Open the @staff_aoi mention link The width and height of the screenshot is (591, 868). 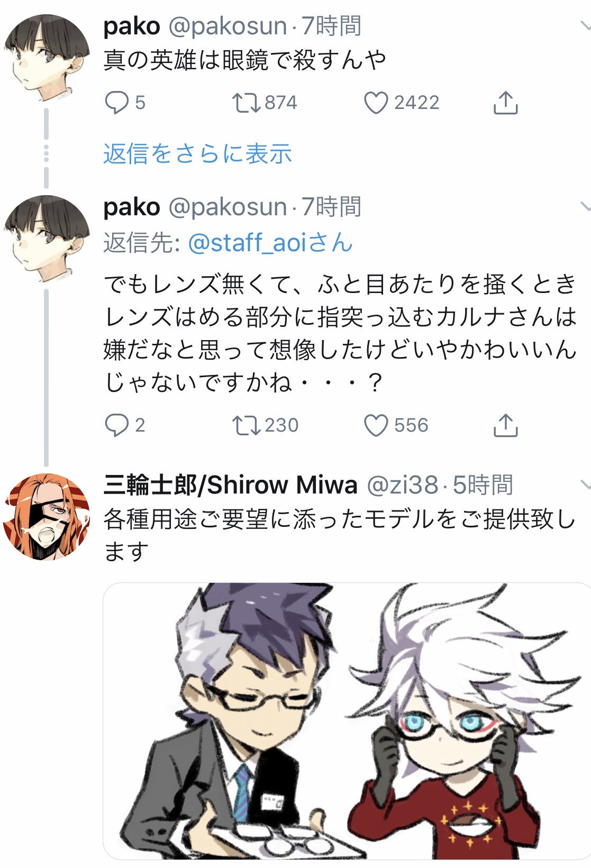pyautogui.click(x=270, y=243)
